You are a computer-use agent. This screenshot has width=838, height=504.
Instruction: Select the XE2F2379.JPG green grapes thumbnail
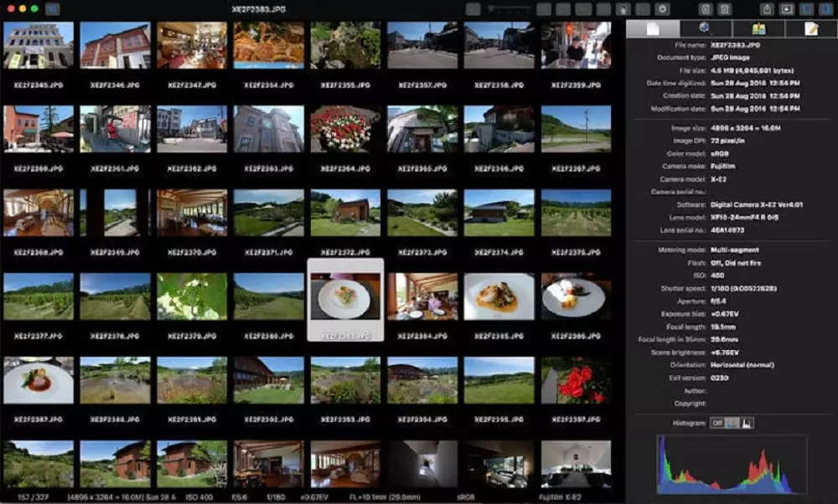pyautogui.click(x=192, y=296)
